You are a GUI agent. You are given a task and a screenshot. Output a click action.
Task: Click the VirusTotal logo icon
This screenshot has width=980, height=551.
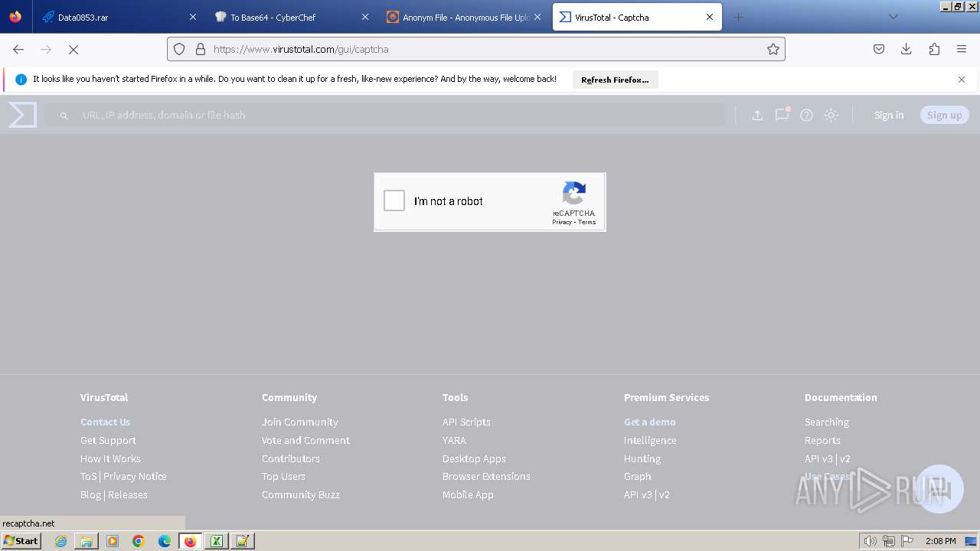(22, 115)
